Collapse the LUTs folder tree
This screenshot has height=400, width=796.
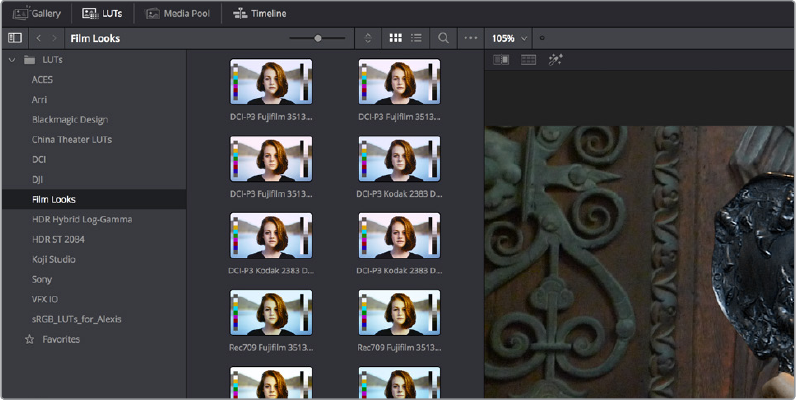pyautogui.click(x=11, y=60)
